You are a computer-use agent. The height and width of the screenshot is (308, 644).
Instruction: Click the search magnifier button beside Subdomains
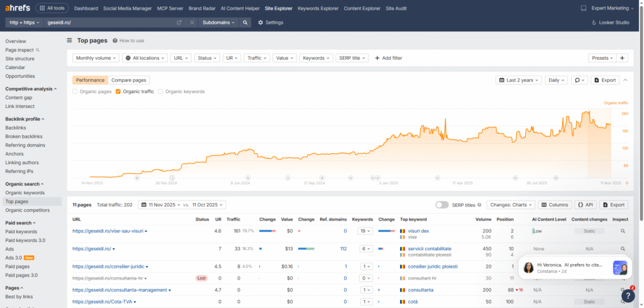click(x=245, y=23)
